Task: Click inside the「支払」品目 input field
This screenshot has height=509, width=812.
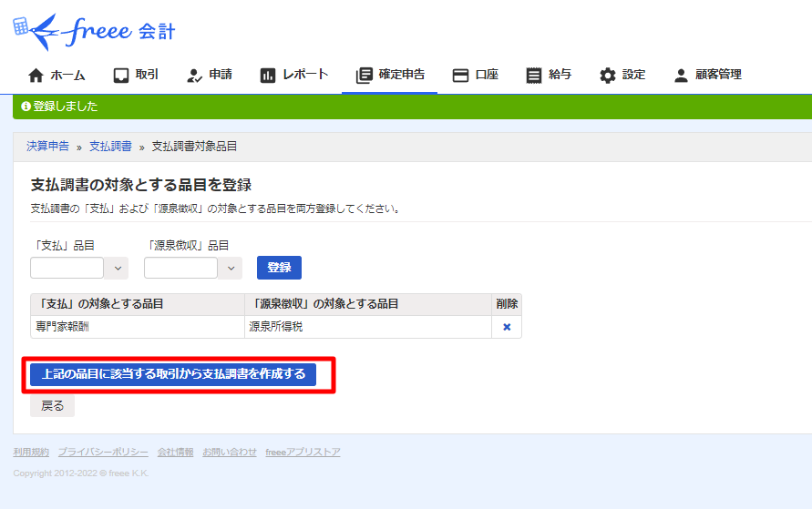Action: point(67,268)
